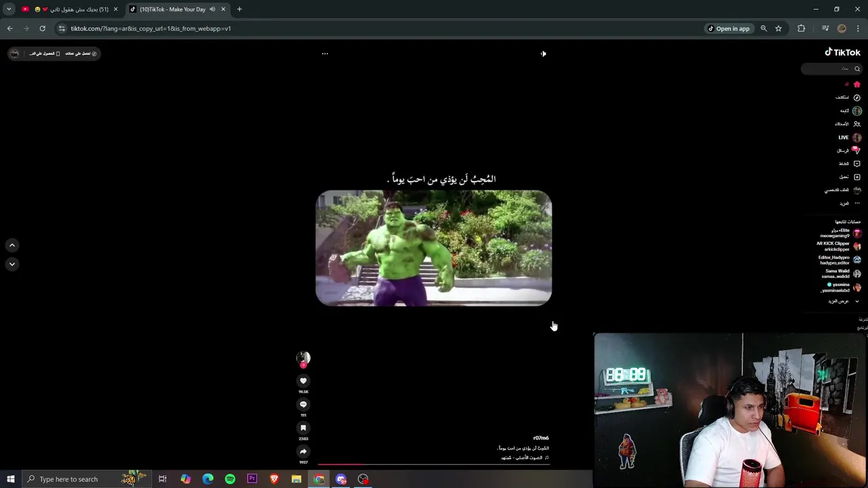Open the Windows Start menu
Image resolution: width=868 pixels, height=488 pixels.
click(11, 479)
